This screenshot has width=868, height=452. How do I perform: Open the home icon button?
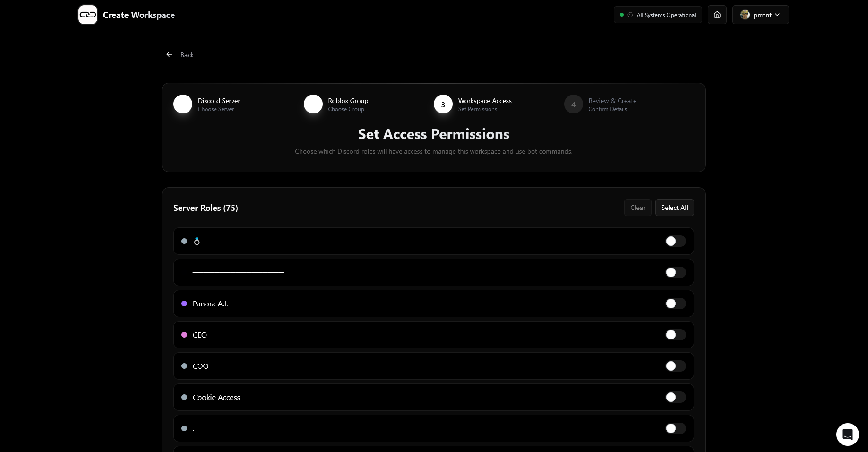pos(717,15)
